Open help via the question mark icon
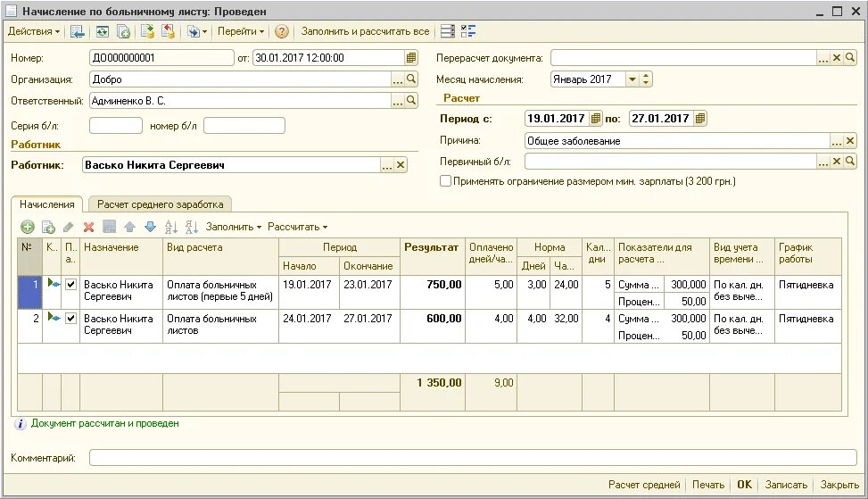Image resolution: width=868 pixels, height=499 pixels. click(282, 31)
